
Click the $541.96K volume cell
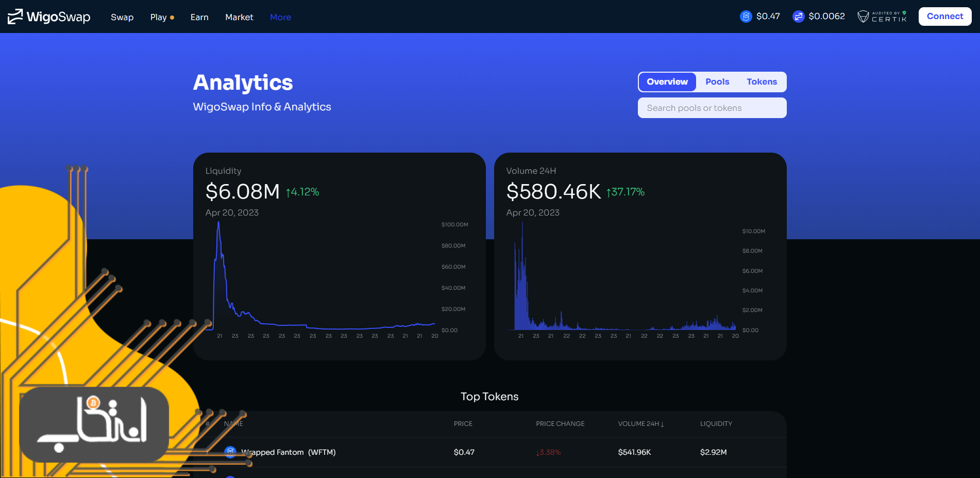[x=634, y=452]
